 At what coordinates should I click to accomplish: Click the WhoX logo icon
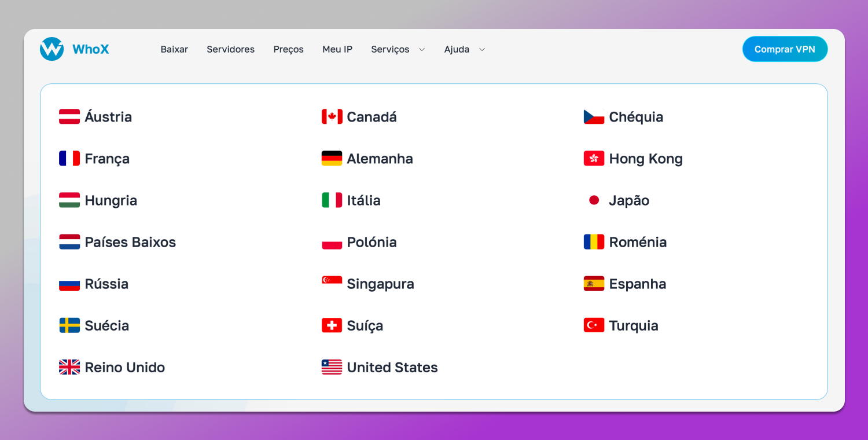coord(52,49)
